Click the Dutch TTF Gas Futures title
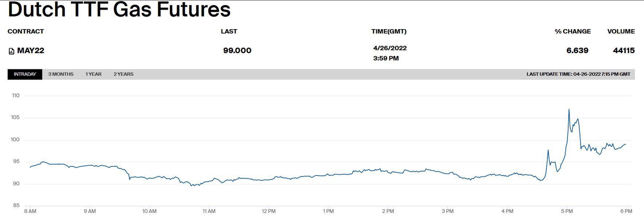The image size is (644, 218). (119, 9)
